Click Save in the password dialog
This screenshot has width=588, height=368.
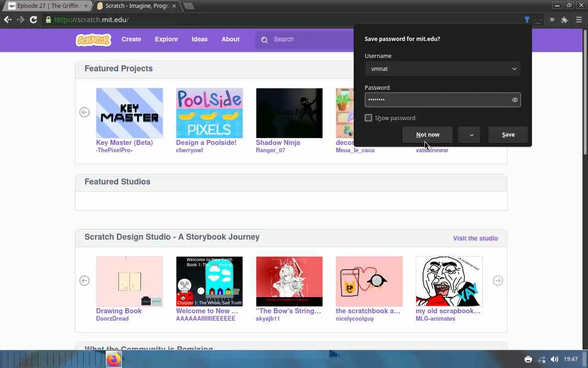508,135
